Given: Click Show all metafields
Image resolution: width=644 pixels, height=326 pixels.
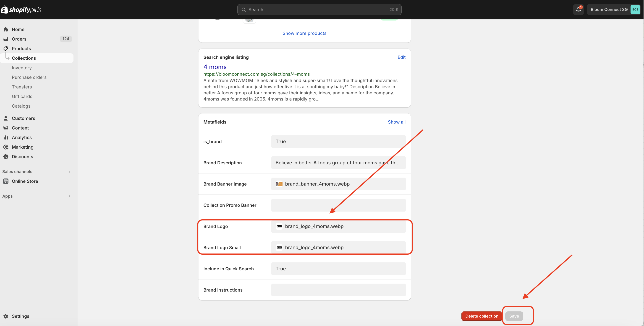Looking at the screenshot, I should click(396, 122).
